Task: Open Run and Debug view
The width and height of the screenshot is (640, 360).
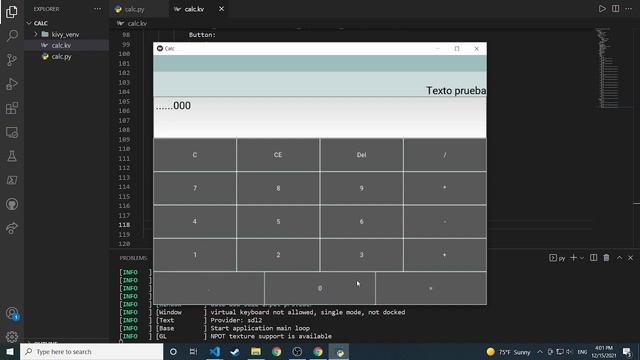Action: pos(12,84)
